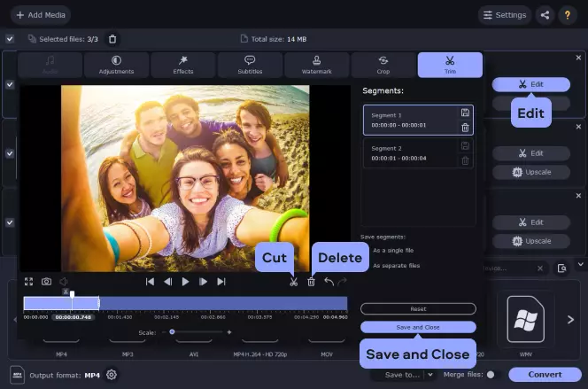
Task: Switch to the Crop tab
Action: 383,65
